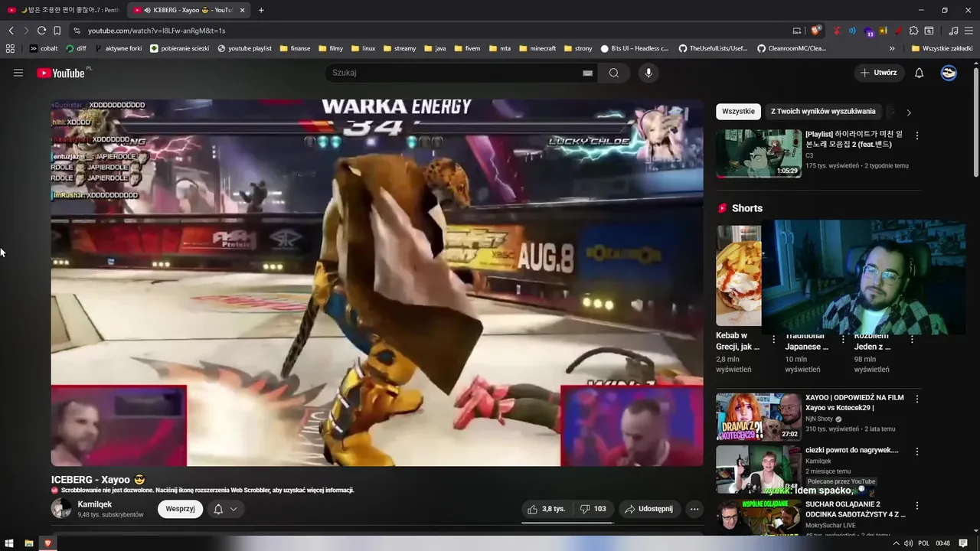Open the site information icon beside URL

pyautogui.click(x=77, y=31)
